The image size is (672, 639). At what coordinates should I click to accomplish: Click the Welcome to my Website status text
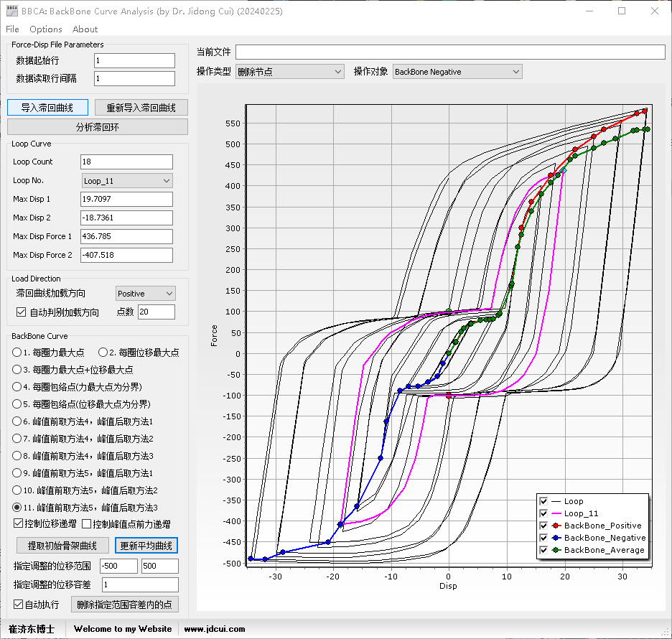(123, 629)
